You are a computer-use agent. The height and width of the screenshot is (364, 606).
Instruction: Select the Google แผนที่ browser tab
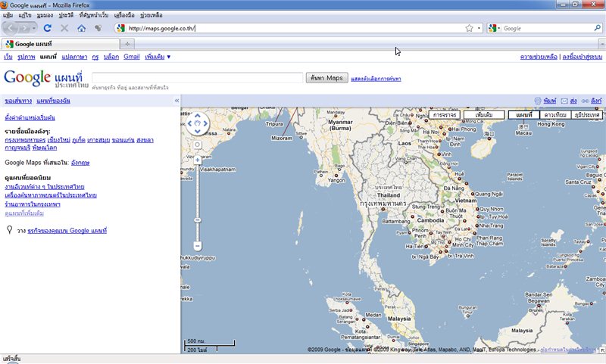pyautogui.click(x=61, y=44)
